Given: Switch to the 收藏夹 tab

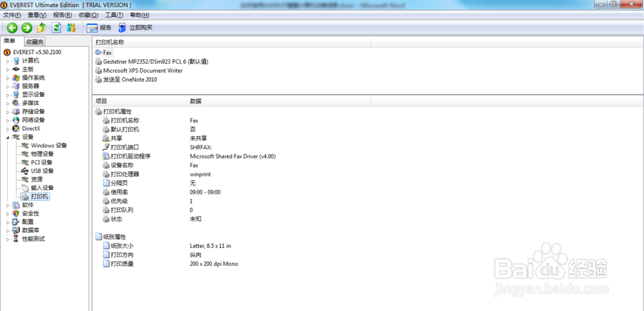Looking at the screenshot, I should point(35,41).
